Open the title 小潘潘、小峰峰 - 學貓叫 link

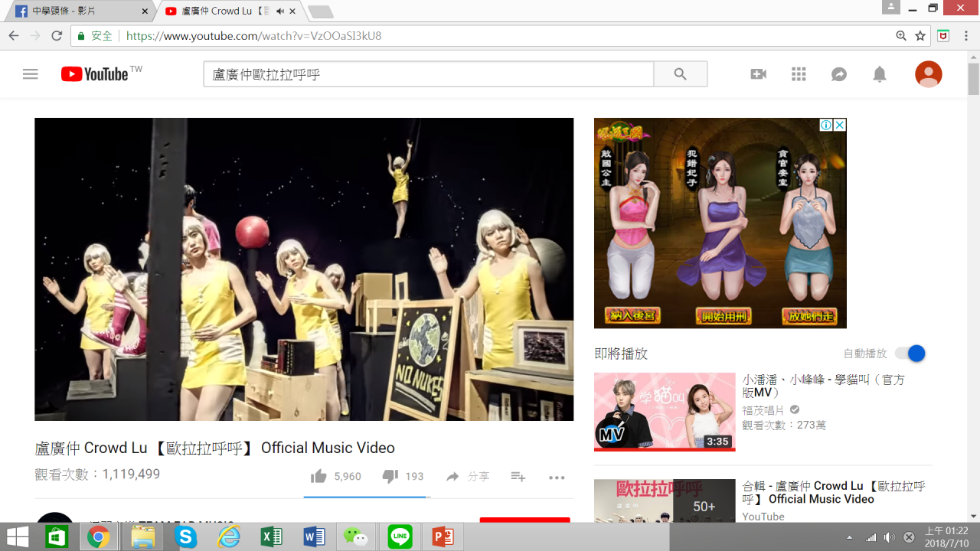[824, 386]
